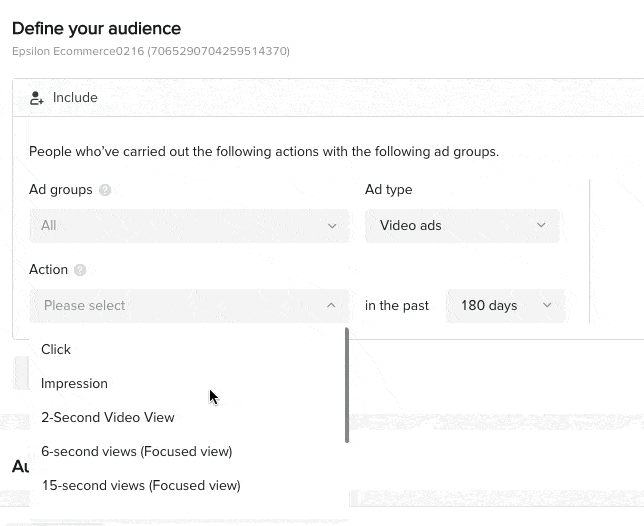
Task: Open the Video ads ad type dropdown
Action: pos(462,225)
